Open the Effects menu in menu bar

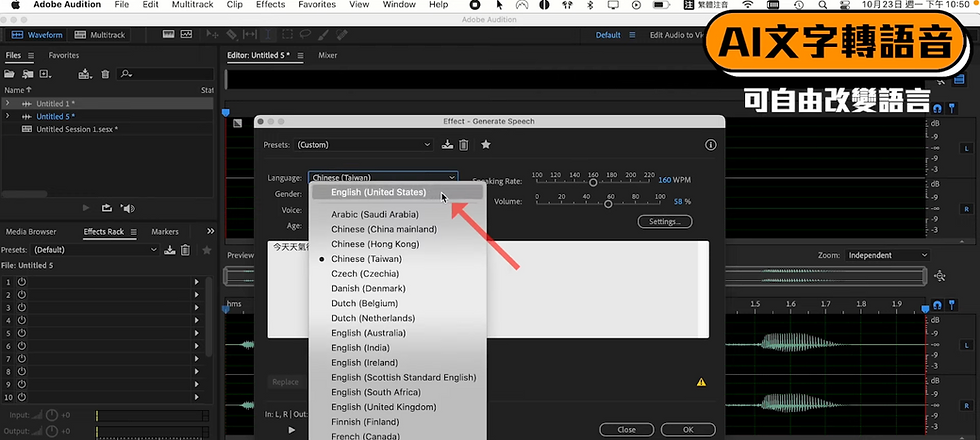(269, 4)
